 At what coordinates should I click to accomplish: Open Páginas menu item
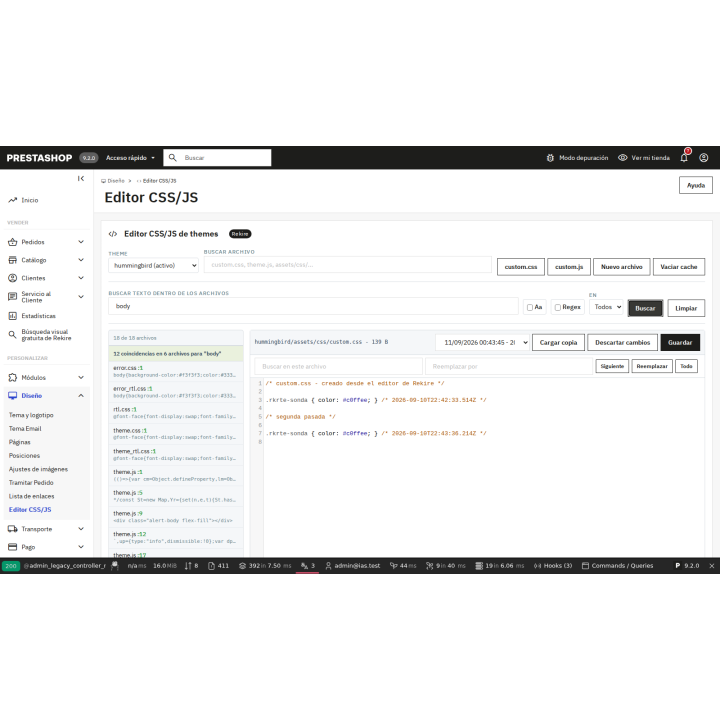coord(19,442)
